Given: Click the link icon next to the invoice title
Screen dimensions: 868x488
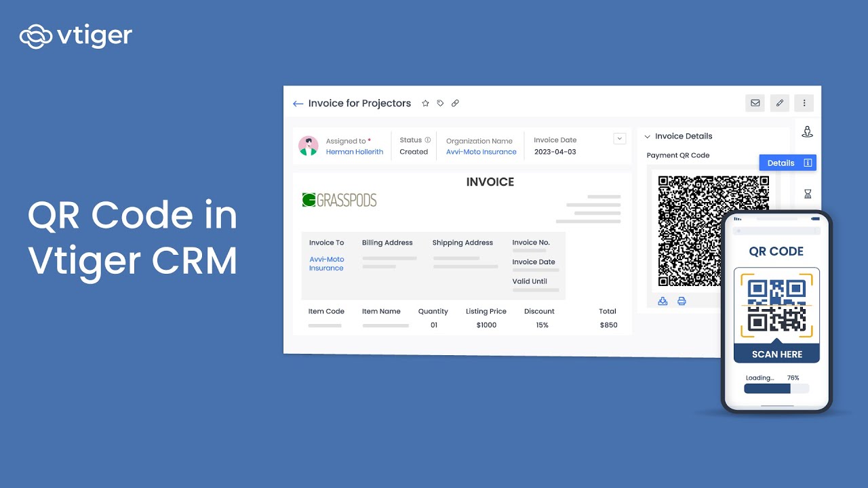Looking at the screenshot, I should [x=455, y=104].
